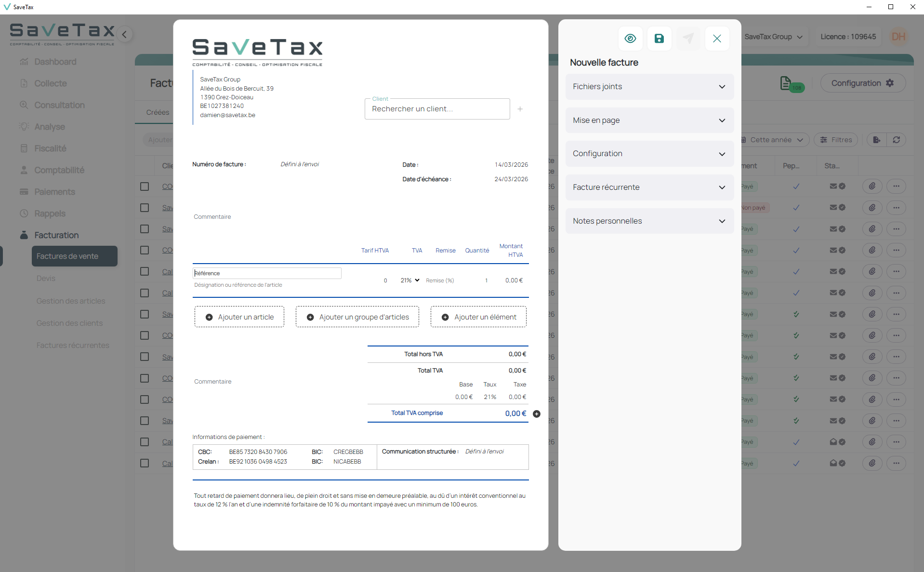The image size is (924, 572).
Task: Click plus icon next to Total TVA comprise
Action: coord(537,414)
